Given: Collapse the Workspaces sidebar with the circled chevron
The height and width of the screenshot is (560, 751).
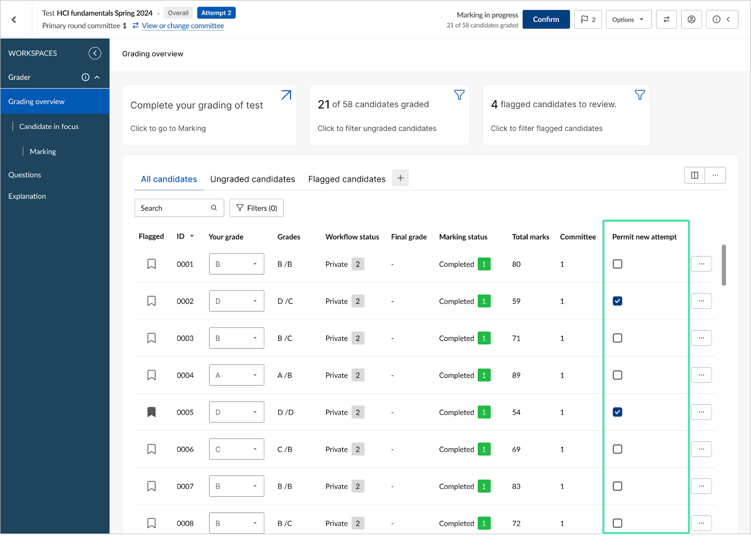Looking at the screenshot, I should (x=95, y=53).
